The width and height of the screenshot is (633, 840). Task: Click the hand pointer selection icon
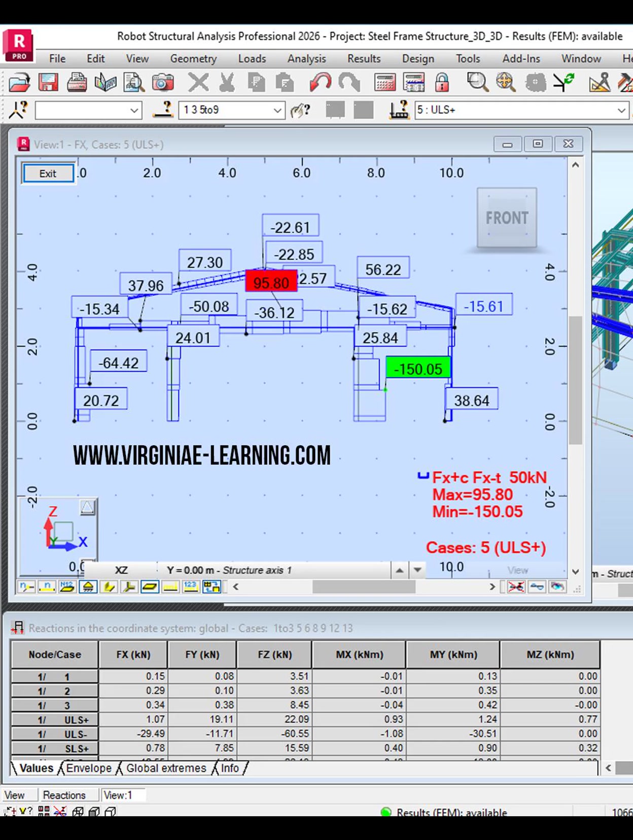[300, 110]
